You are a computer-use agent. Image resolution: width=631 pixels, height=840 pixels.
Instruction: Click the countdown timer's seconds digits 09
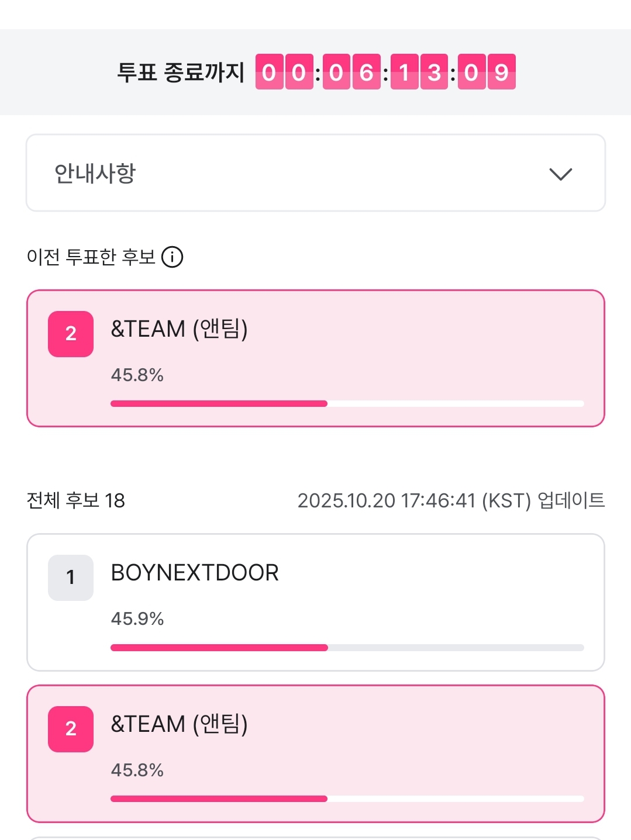click(487, 72)
